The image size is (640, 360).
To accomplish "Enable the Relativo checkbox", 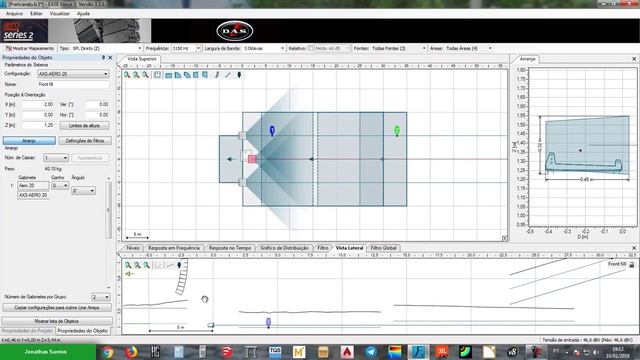I will pos(311,48).
